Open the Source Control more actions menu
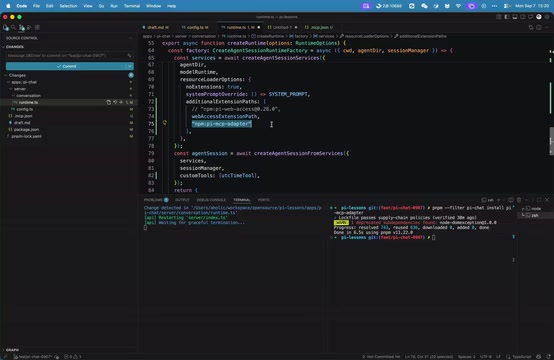554x360 pixels. pos(130,38)
